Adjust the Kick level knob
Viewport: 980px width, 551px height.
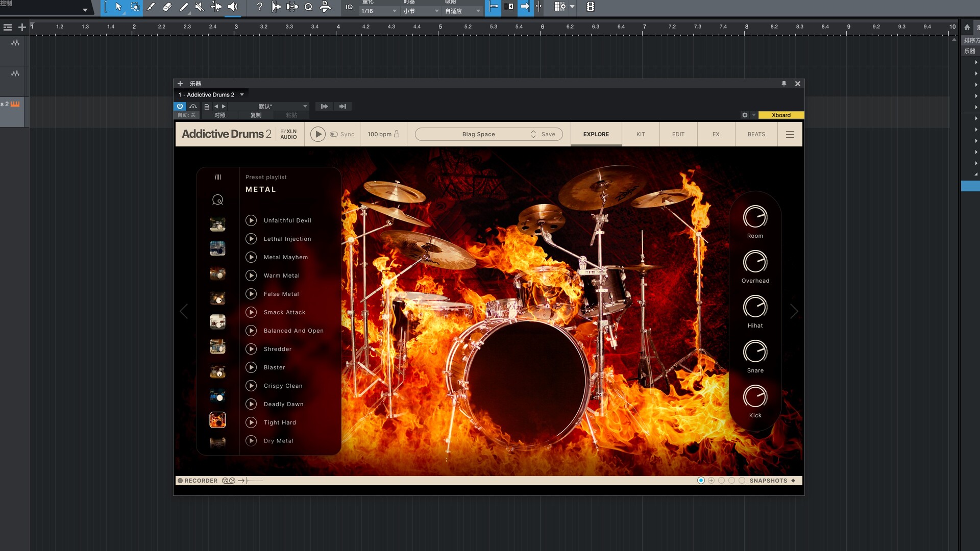(755, 396)
